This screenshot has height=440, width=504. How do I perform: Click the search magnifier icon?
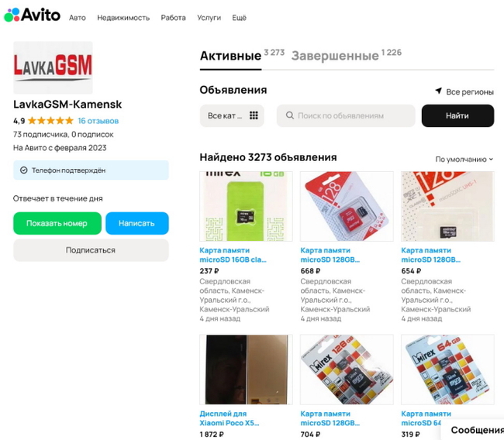click(x=290, y=115)
